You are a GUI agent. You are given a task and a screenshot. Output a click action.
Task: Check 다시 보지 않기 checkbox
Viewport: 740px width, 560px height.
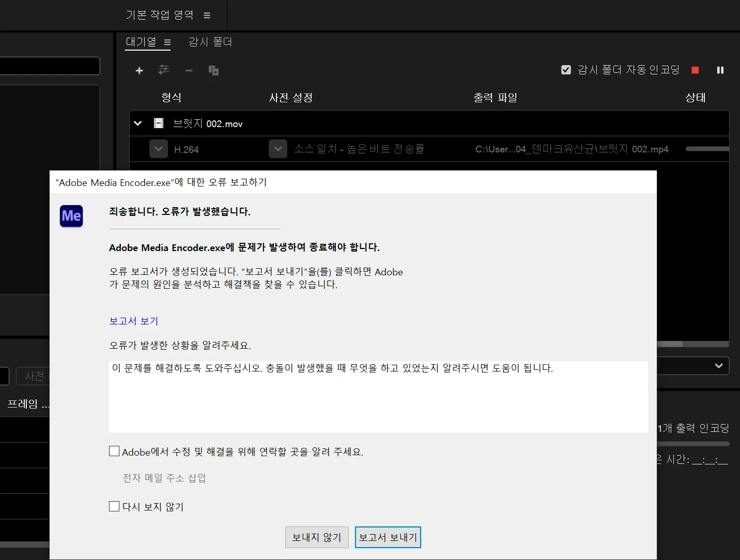click(114, 506)
